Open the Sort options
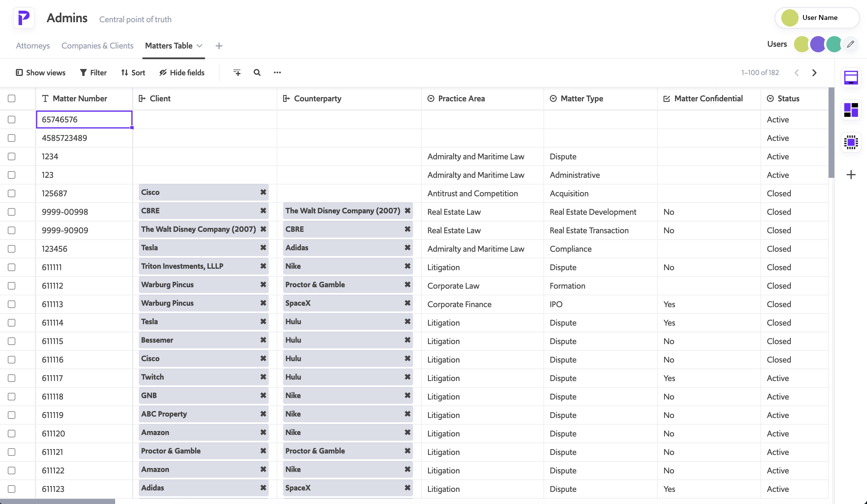This screenshot has height=504, width=867. (x=133, y=72)
